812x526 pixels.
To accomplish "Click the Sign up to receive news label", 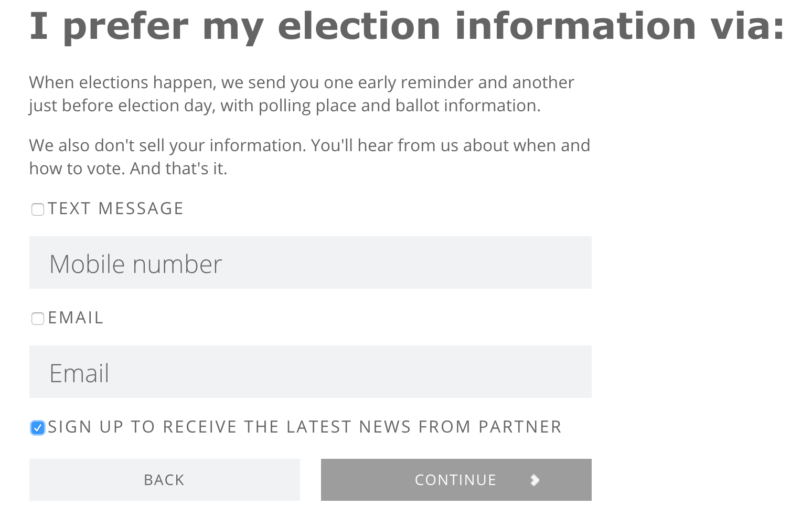I will (305, 427).
